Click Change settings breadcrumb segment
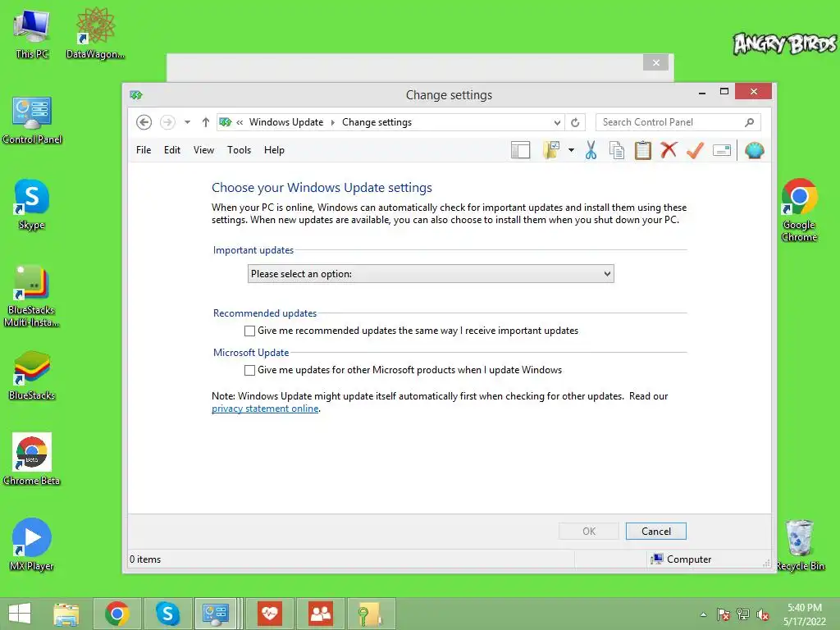 (377, 123)
